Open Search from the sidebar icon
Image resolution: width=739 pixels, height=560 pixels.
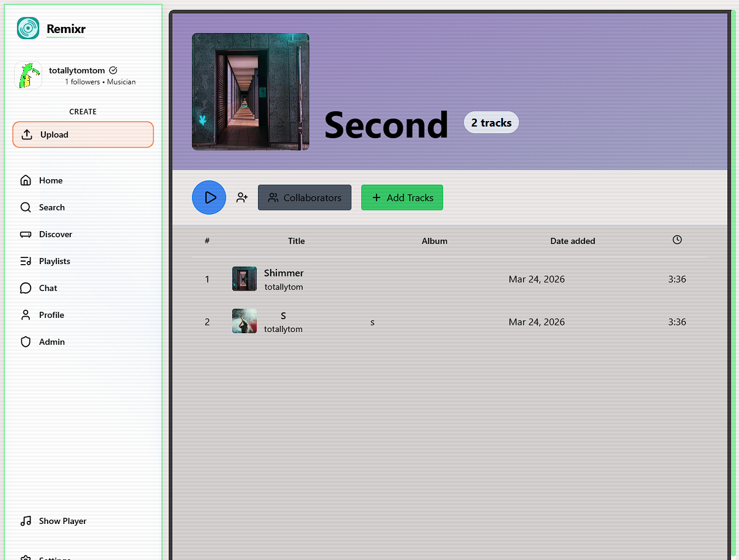pos(25,207)
